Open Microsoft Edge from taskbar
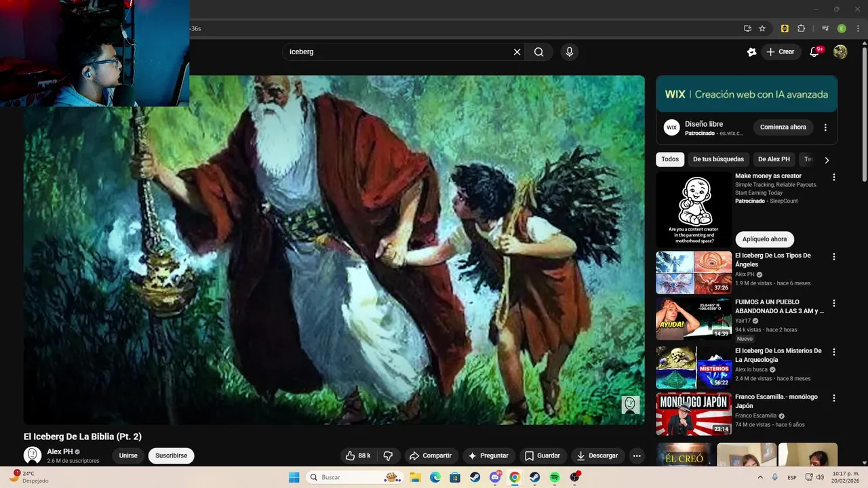This screenshot has height=488, width=868. 435,477
